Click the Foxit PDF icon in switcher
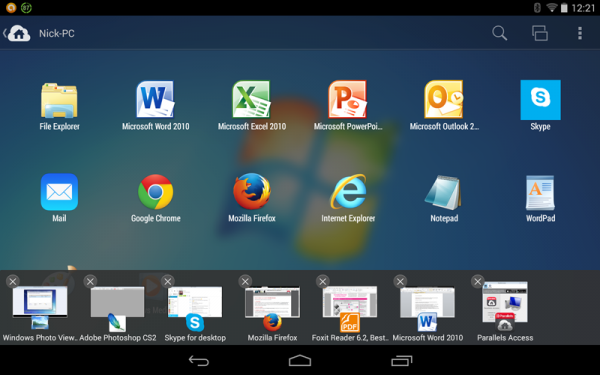This screenshot has height=375, width=600. point(350,323)
